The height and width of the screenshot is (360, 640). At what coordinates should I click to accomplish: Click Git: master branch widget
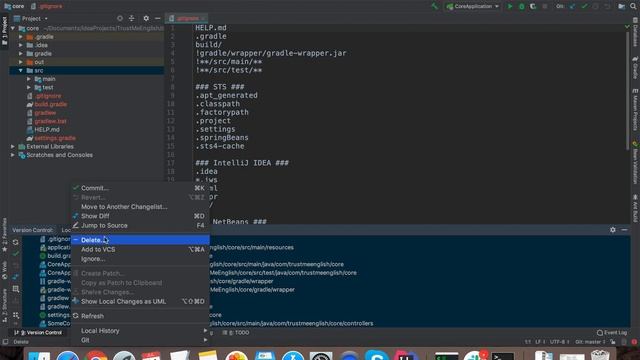click(590, 342)
